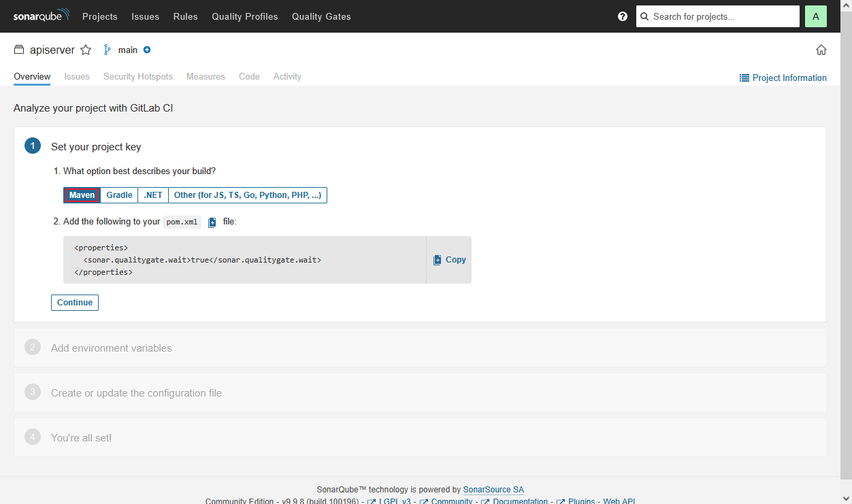
Task: Click the branch icon before main
Action: (x=107, y=50)
